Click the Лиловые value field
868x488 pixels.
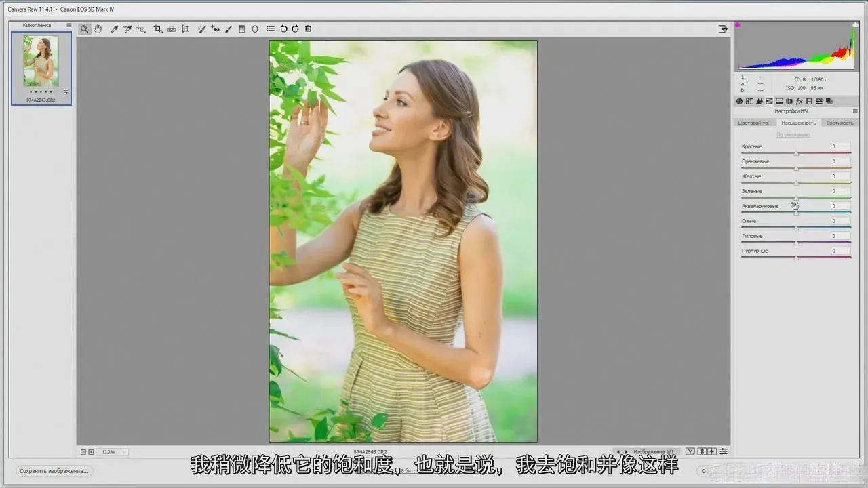tap(841, 236)
